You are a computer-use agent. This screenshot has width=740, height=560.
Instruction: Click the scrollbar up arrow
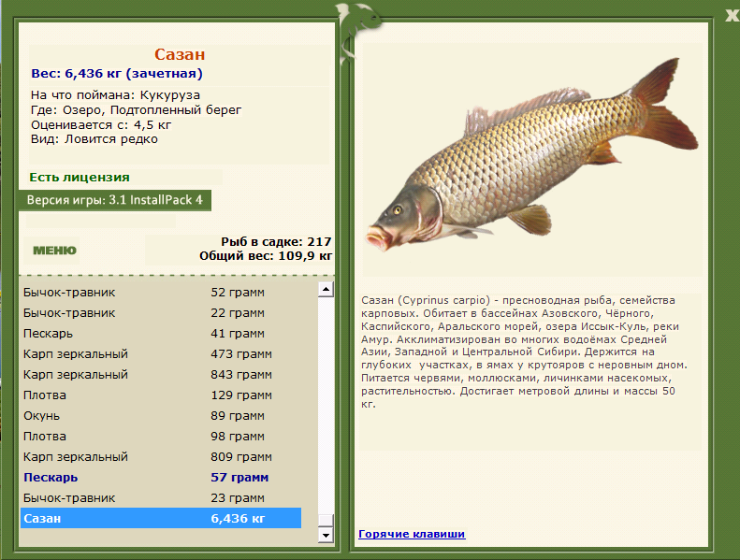(x=326, y=289)
